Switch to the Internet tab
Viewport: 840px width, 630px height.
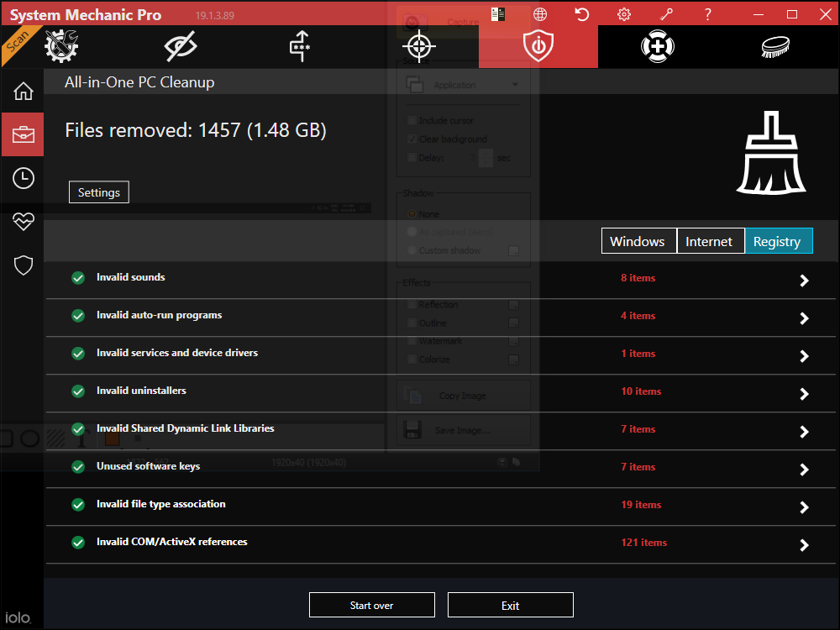(x=711, y=241)
